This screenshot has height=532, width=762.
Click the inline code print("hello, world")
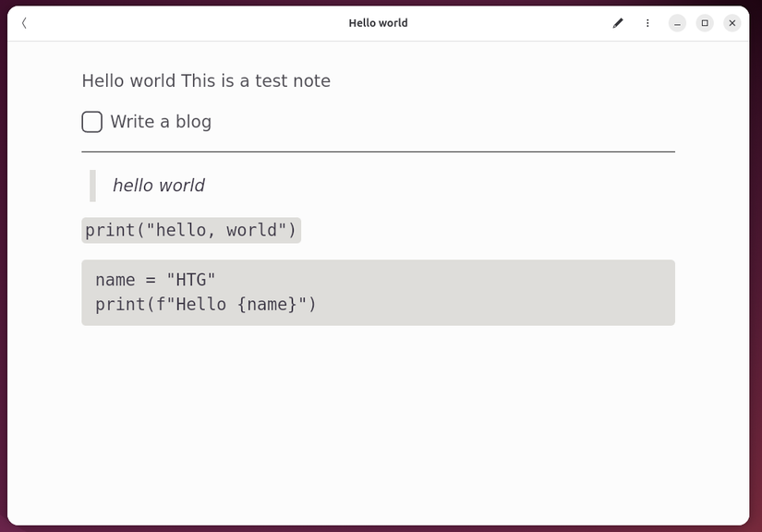[191, 230]
